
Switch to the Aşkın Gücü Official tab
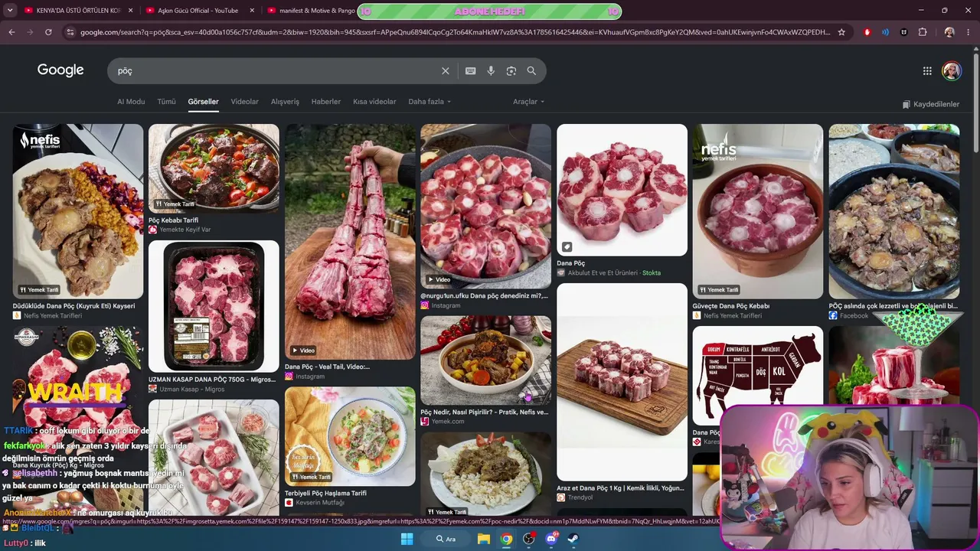[201, 11]
